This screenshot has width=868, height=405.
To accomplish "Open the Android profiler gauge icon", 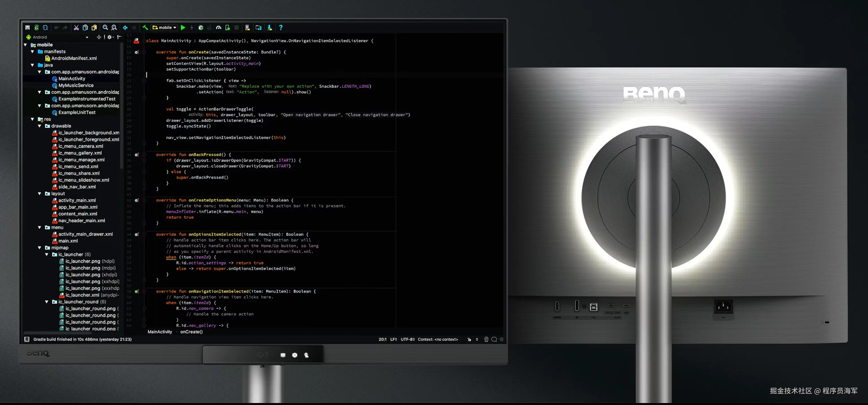I will [219, 28].
